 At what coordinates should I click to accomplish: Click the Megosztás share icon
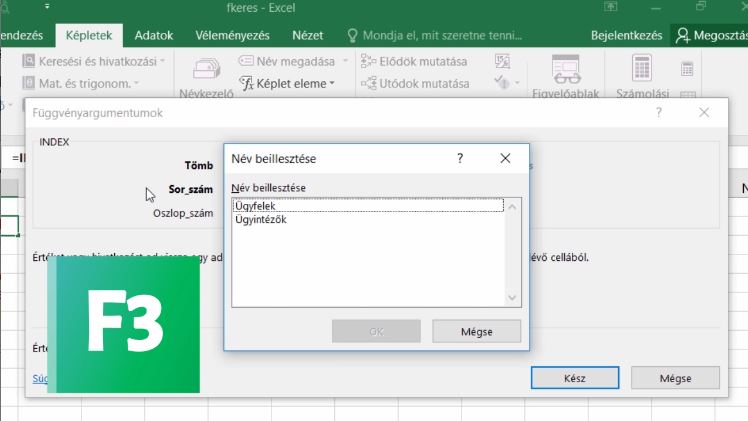[683, 35]
